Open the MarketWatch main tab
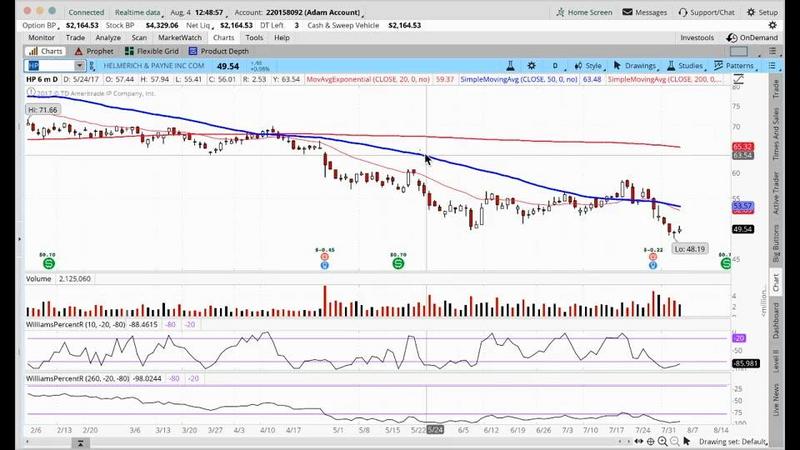The image size is (800, 450). pyautogui.click(x=180, y=38)
